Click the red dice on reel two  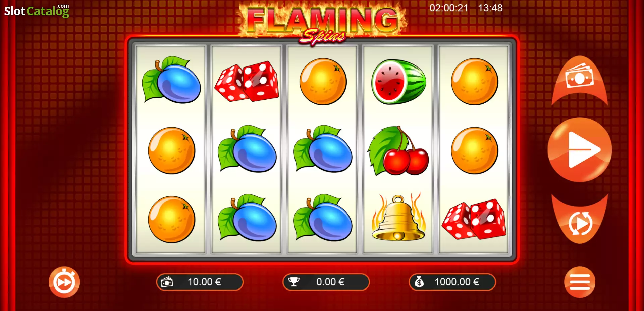(x=247, y=81)
